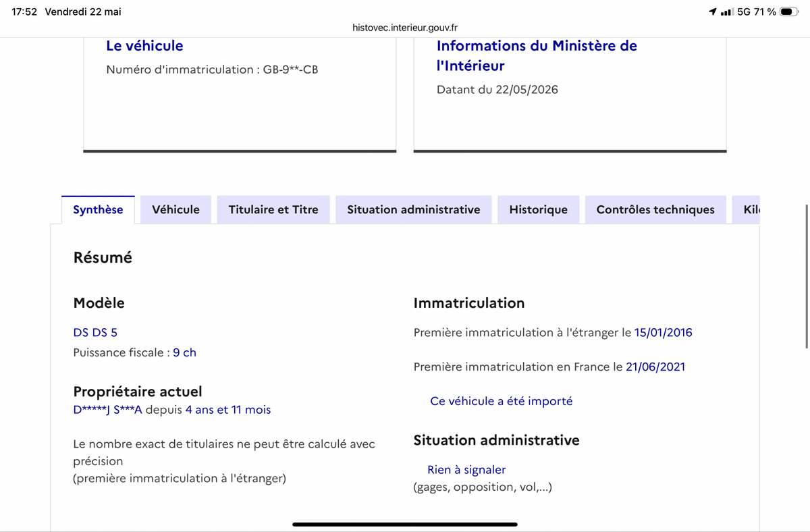The height and width of the screenshot is (532, 810).
Task: Click Ce véhicule a été importé
Action: coord(502,401)
